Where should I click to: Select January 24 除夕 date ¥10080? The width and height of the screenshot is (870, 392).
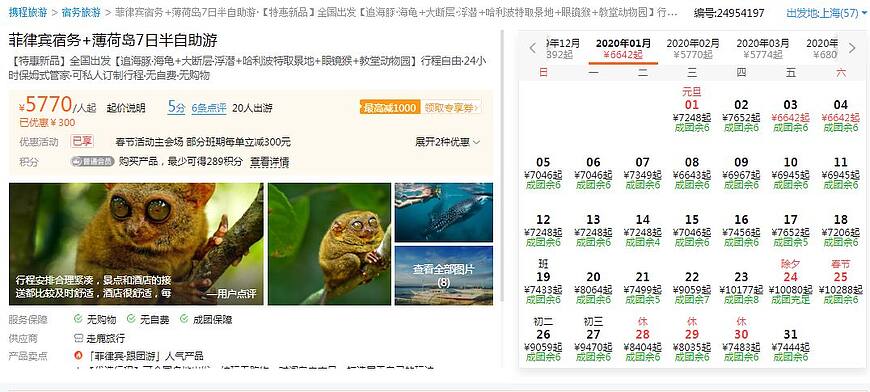coord(791,282)
